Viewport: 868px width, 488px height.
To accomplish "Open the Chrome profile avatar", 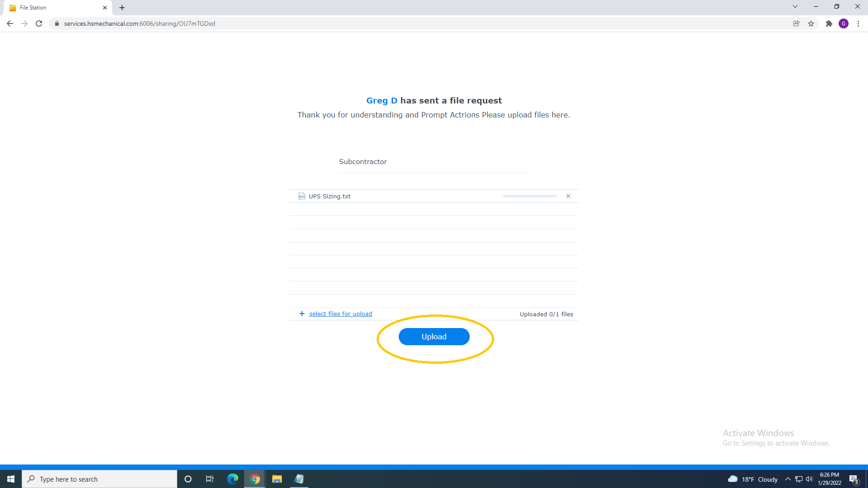I will pos(844,23).
